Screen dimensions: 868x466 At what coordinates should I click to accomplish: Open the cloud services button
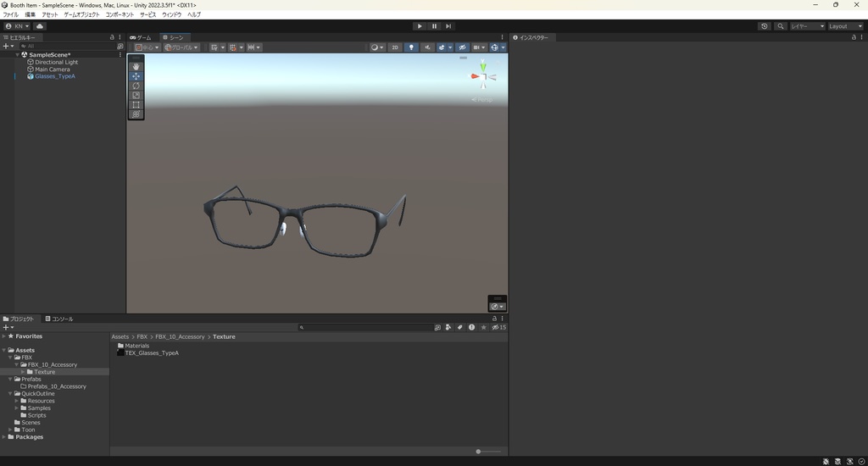click(x=40, y=26)
